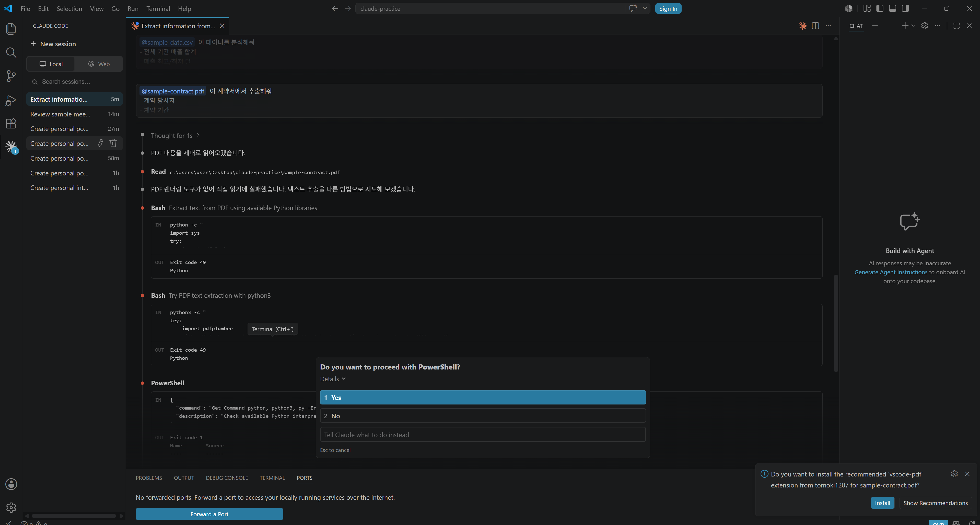Switch to the OUTPUT panel tab

(x=184, y=478)
